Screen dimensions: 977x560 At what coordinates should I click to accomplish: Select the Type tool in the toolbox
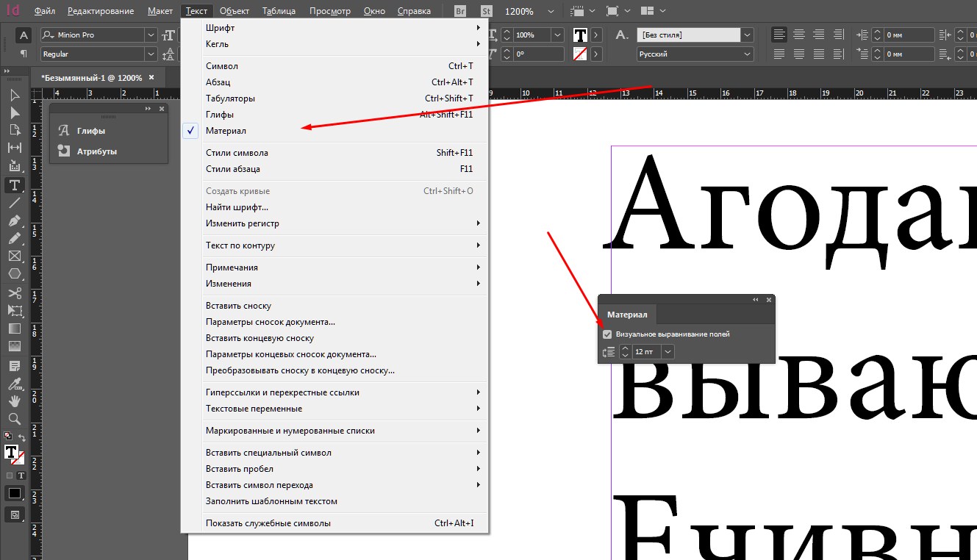point(14,184)
